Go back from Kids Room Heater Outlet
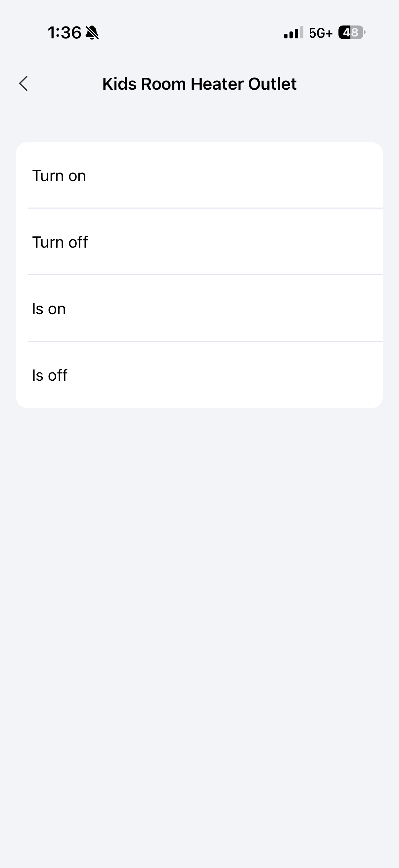Viewport: 399px width, 868px height. click(x=23, y=83)
